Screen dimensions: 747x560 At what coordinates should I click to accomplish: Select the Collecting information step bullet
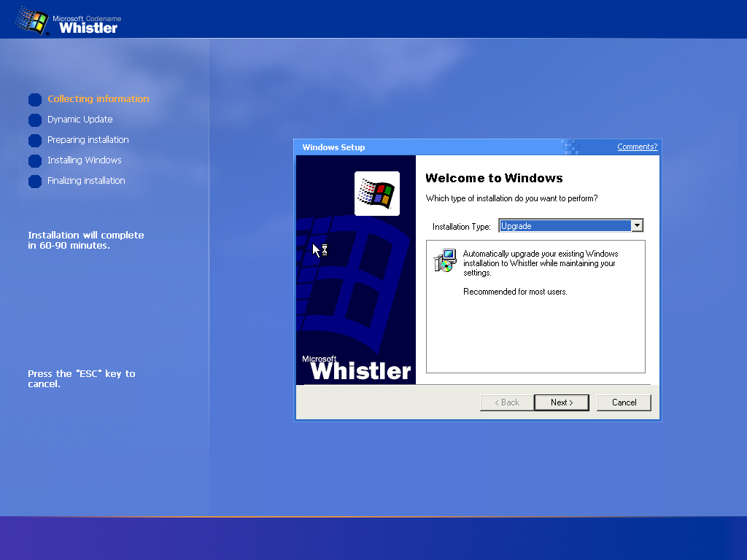(x=35, y=99)
